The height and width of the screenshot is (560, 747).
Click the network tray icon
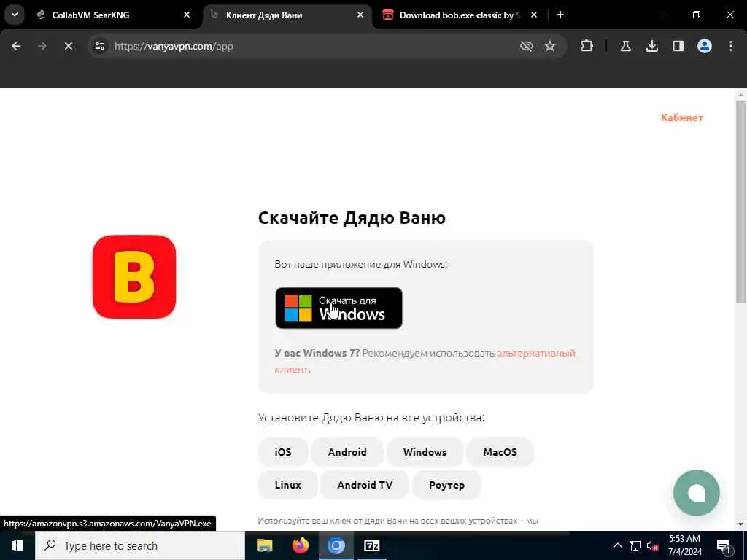[635, 545]
